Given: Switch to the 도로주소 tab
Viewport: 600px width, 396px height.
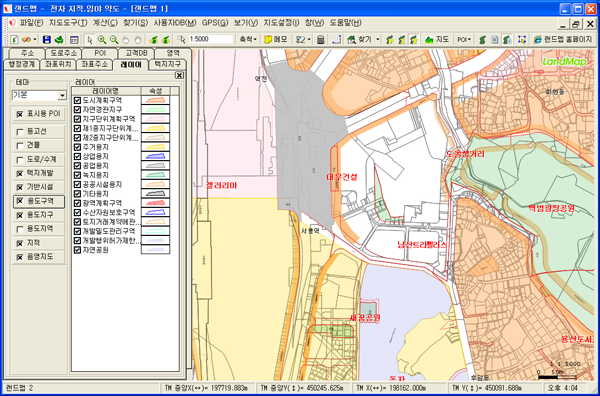Looking at the screenshot, I should [64, 53].
